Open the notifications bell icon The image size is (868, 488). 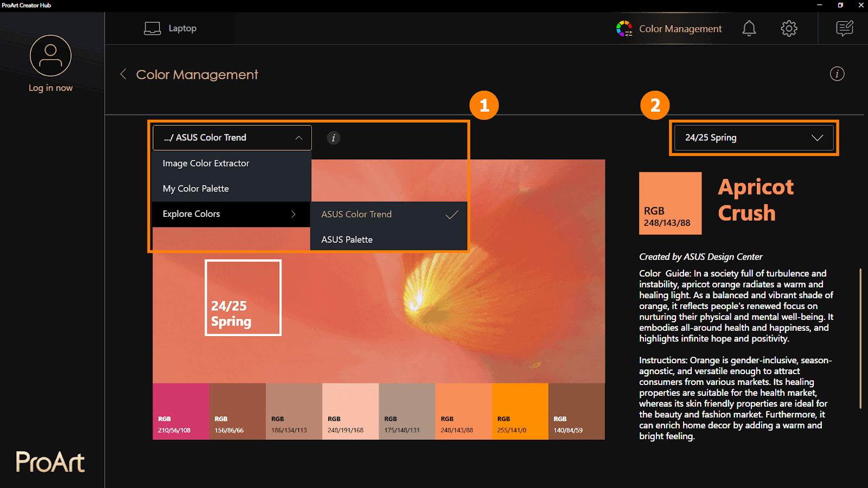pos(749,28)
